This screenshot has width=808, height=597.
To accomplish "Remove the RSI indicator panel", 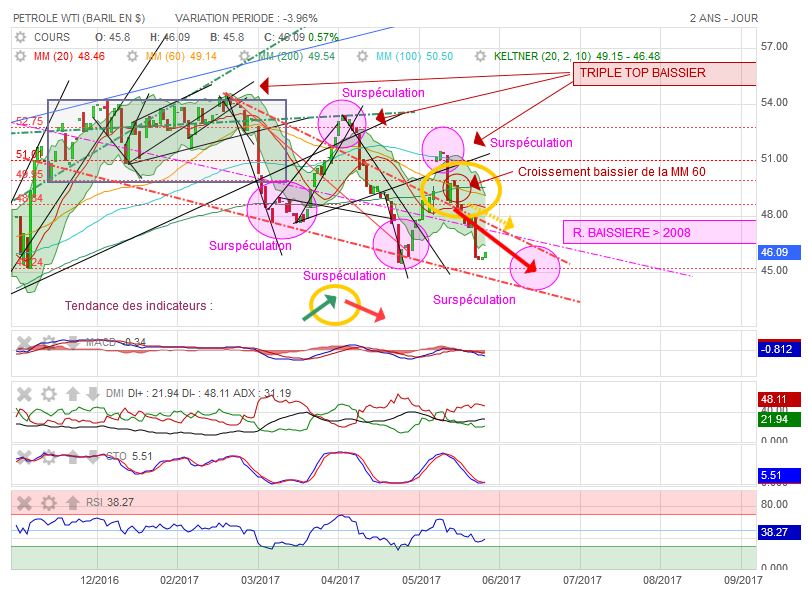I will pyautogui.click(x=24, y=502).
